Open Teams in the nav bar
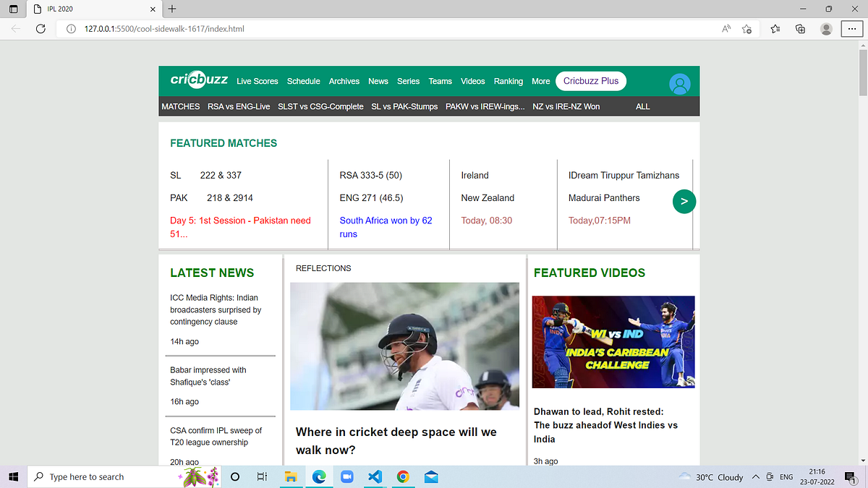Screen dimensions: 868x488 (x=441, y=81)
